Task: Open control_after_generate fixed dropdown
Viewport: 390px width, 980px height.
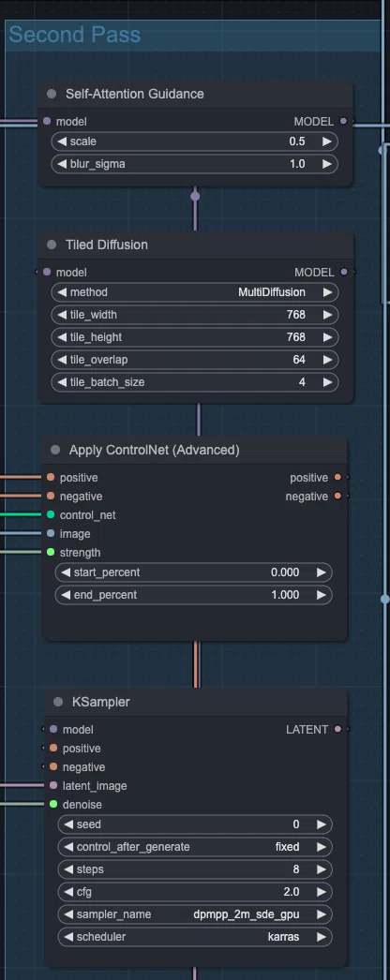Action: (195, 848)
